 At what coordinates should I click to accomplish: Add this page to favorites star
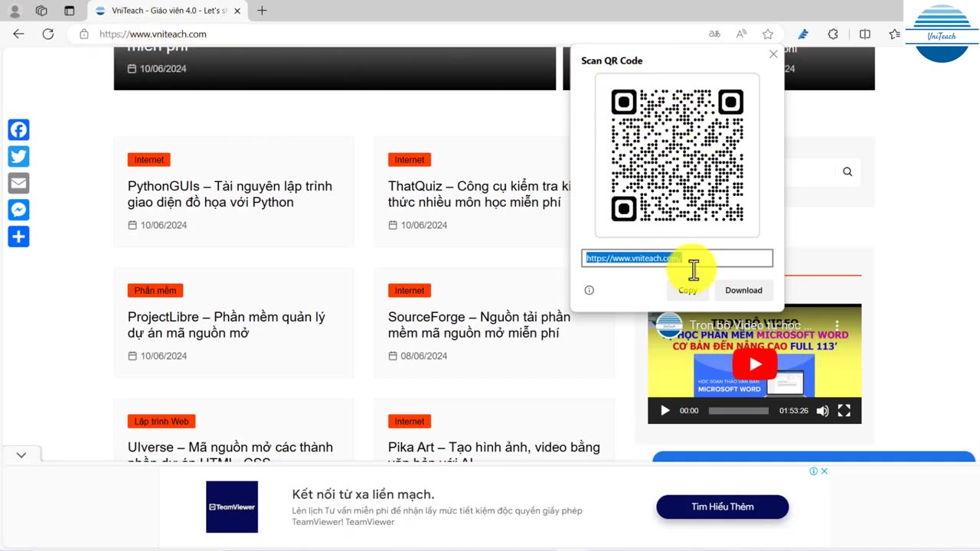click(768, 34)
